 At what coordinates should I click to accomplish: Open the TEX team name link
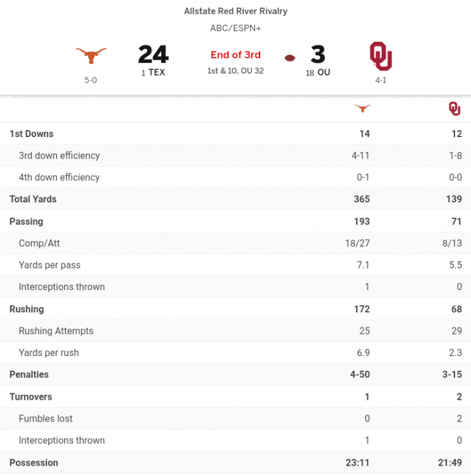click(x=157, y=72)
